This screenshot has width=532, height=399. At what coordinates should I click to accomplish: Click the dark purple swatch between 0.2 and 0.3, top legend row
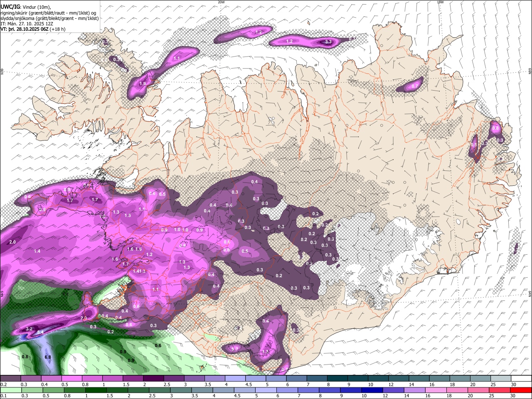(10, 379)
